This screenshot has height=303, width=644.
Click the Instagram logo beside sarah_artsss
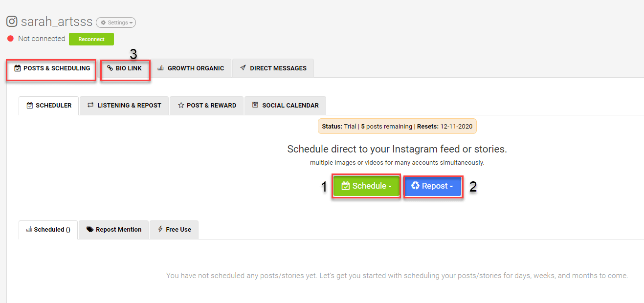pyautogui.click(x=12, y=22)
